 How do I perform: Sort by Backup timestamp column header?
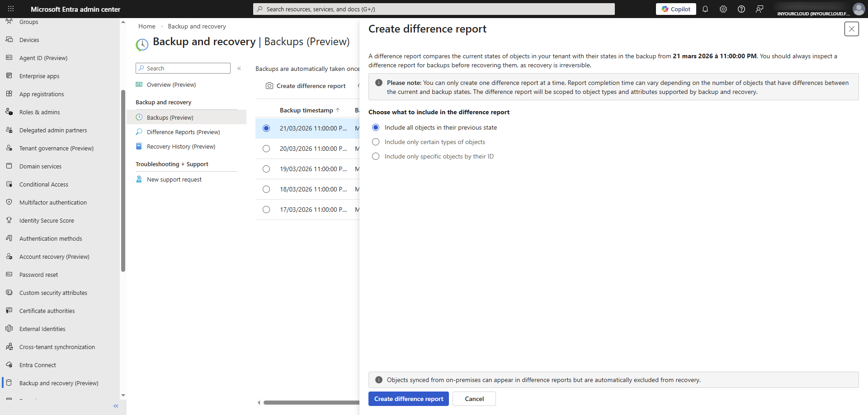307,111
